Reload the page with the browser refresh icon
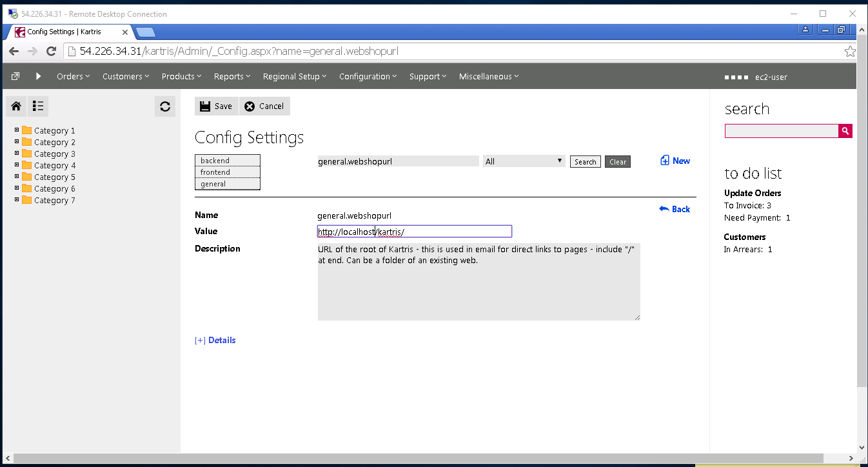This screenshot has height=467, width=868. pyautogui.click(x=51, y=50)
